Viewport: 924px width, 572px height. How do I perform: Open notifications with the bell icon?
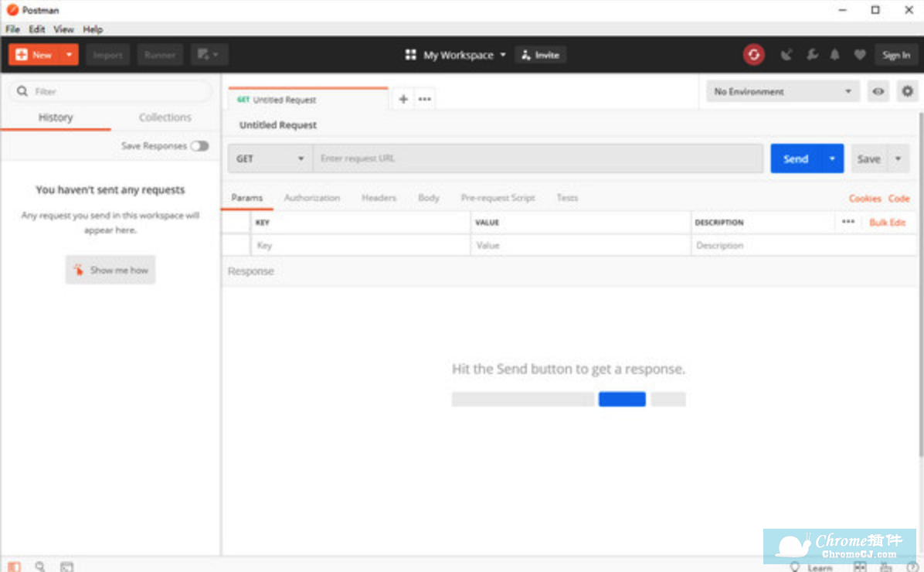point(835,55)
